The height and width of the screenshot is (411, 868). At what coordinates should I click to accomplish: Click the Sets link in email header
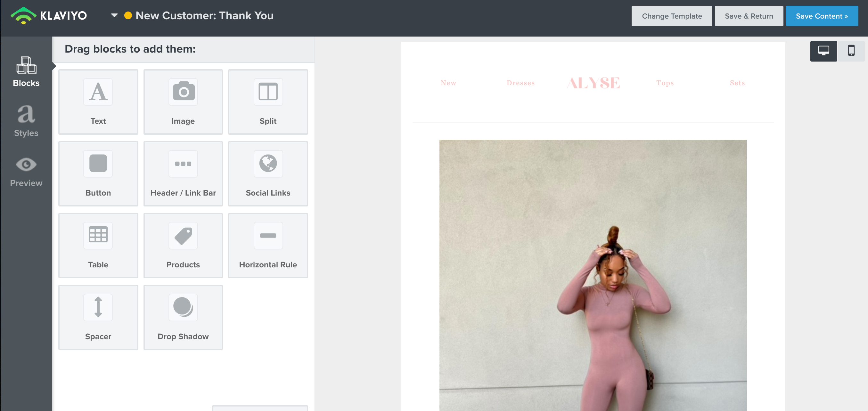pos(737,83)
